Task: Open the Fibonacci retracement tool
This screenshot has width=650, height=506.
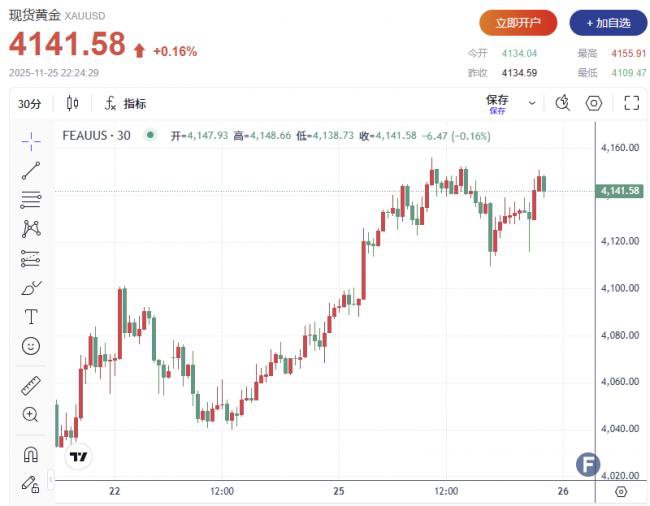Action: [x=30, y=200]
